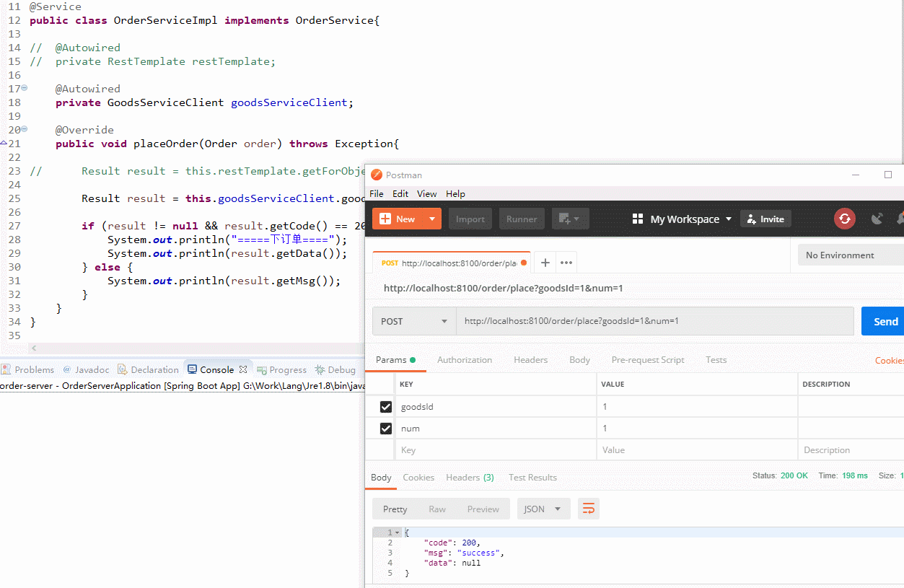Click the Invite button
The width and height of the screenshot is (904, 588).
pos(765,219)
